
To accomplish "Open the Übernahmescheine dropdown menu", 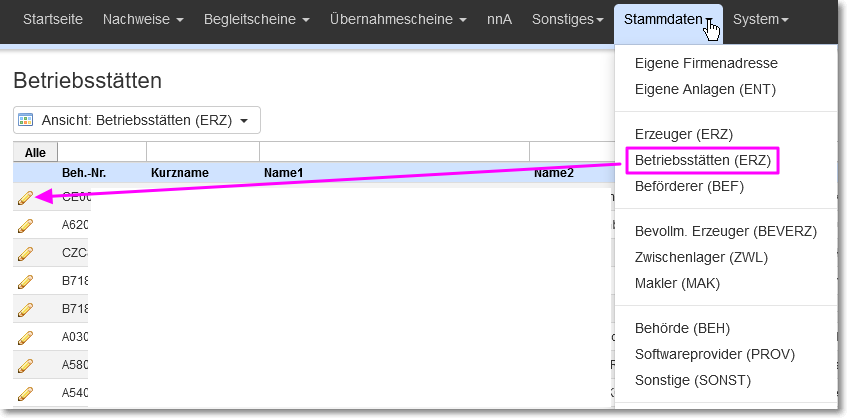I will pyautogui.click(x=399, y=19).
